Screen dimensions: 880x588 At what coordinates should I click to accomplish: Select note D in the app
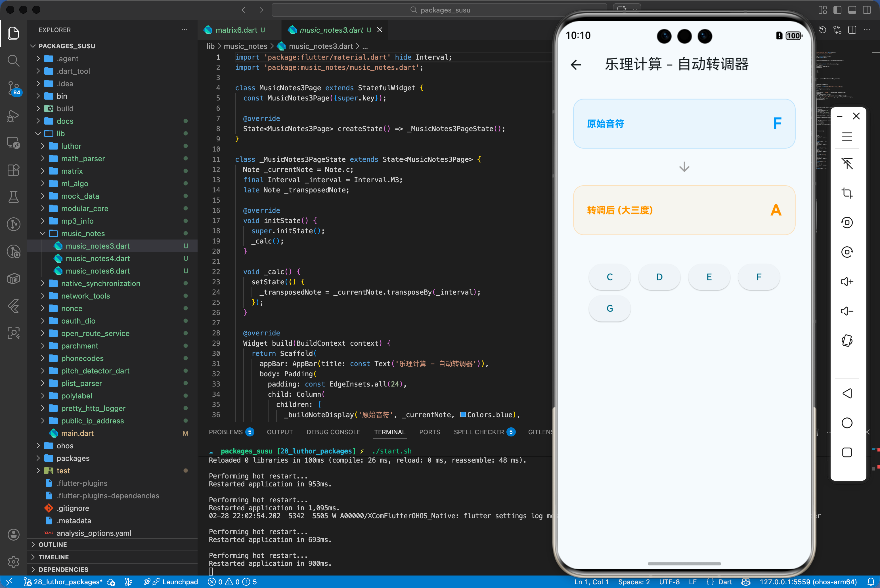(x=659, y=277)
